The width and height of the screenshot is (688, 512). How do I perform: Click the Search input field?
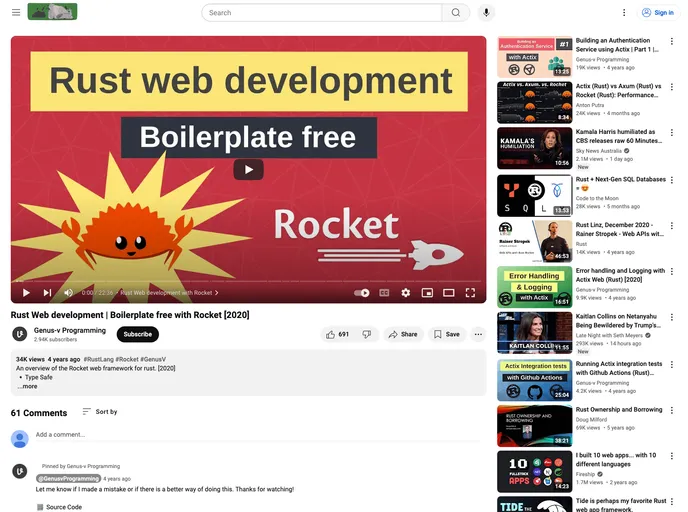coord(322,13)
